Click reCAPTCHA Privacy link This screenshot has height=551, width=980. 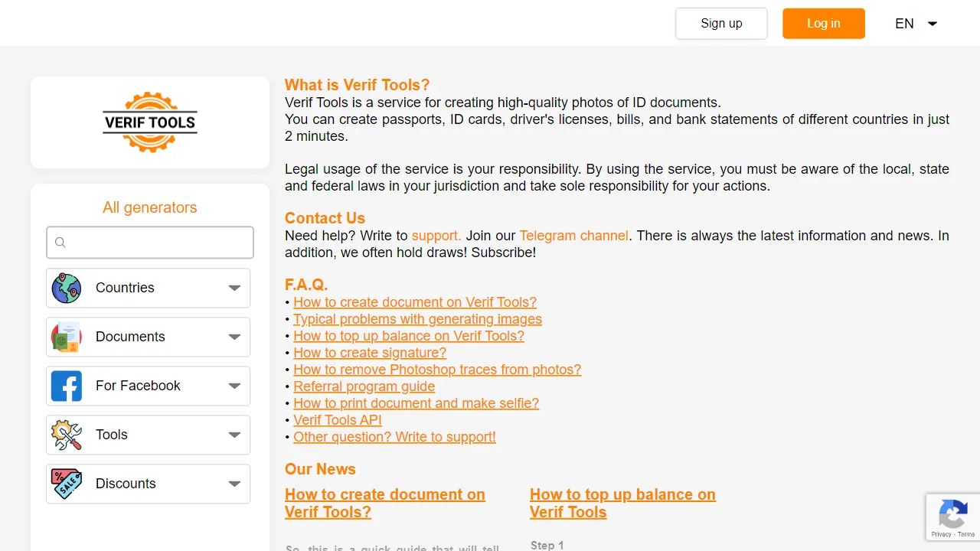click(x=942, y=534)
